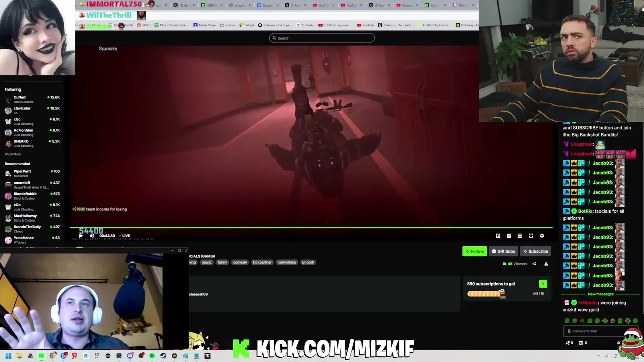Open YunoHanae recommended channel
644x362 pixels.
coord(32,240)
